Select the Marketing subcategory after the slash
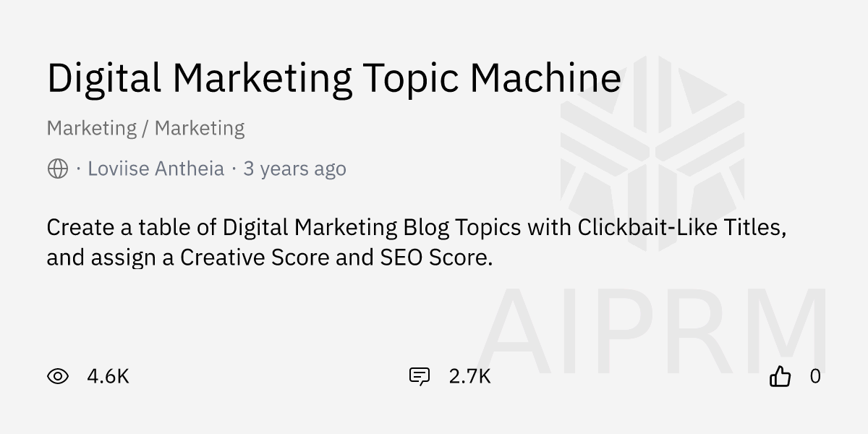Screen dimensions: 868x434 (x=200, y=129)
